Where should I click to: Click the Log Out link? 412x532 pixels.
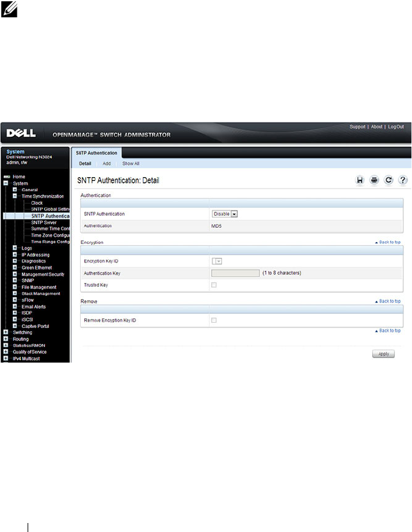click(x=396, y=126)
